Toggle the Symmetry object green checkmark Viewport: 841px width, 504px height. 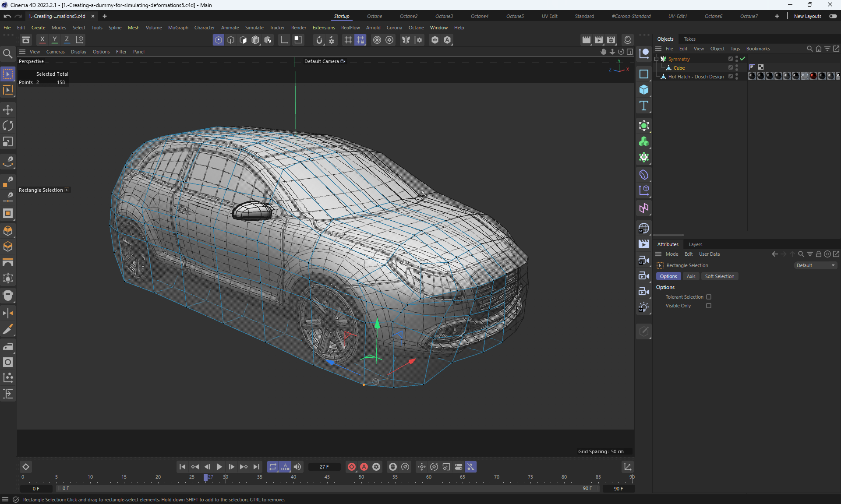[x=742, y=59]
